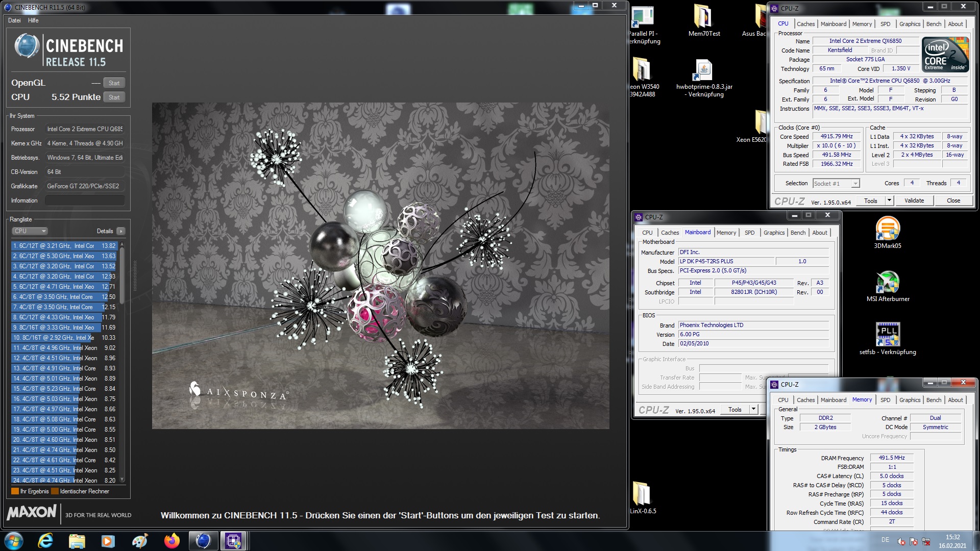Start the OpenGL benchmark
Image resolution: width=980 pixels, height=551 pixels.
point(114,83)
